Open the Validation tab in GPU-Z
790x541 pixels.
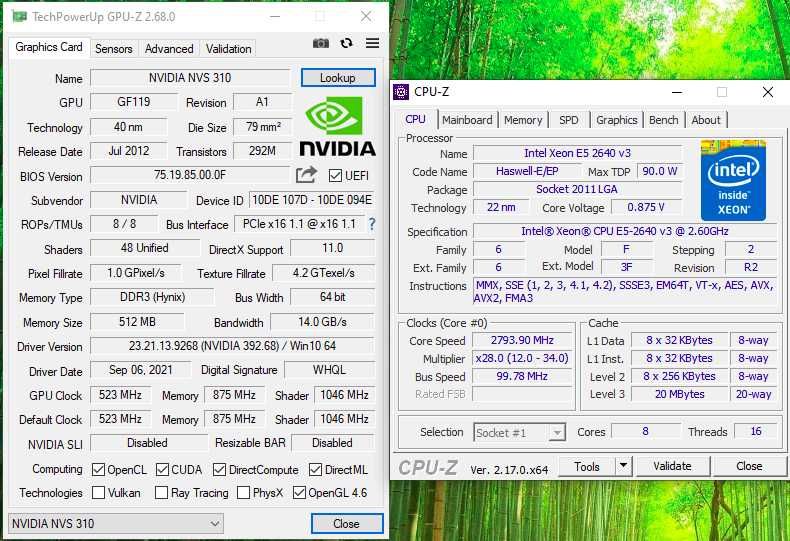click(x=228, y=49)
